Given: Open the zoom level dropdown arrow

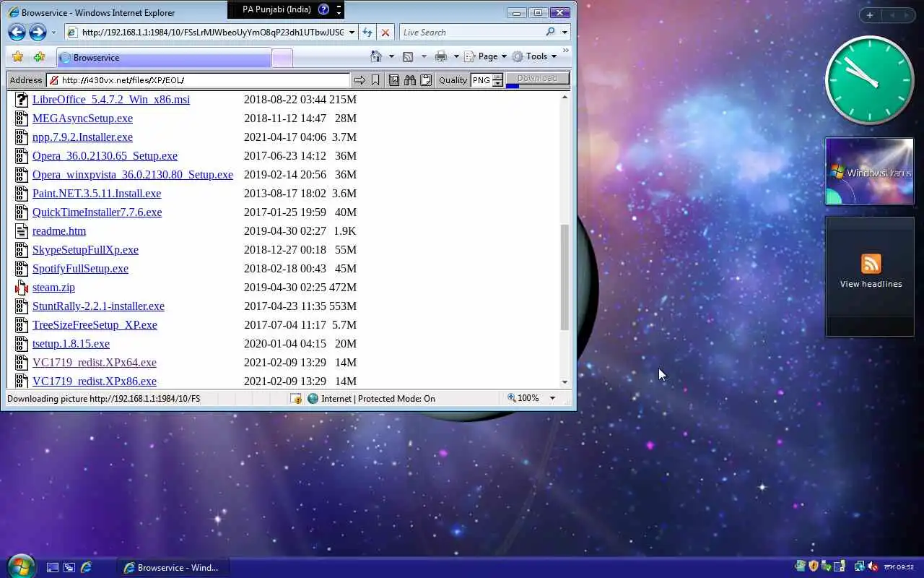Looking at the screenshot, I should (x=552, y=398).
